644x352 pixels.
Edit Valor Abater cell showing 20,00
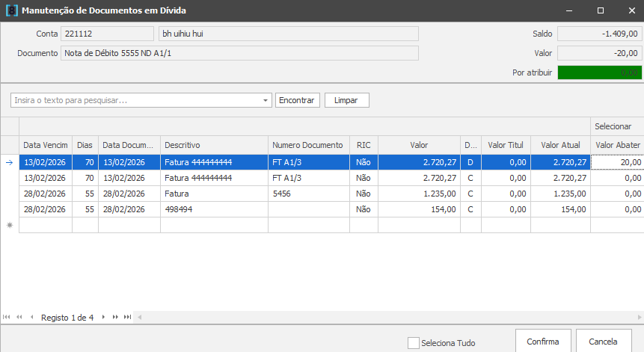[x=617, y=162]
